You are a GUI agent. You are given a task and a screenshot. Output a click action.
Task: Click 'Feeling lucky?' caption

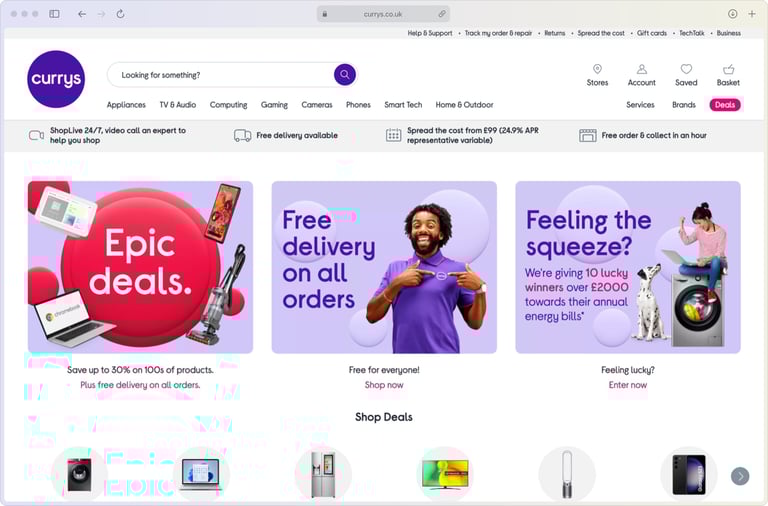627,370
